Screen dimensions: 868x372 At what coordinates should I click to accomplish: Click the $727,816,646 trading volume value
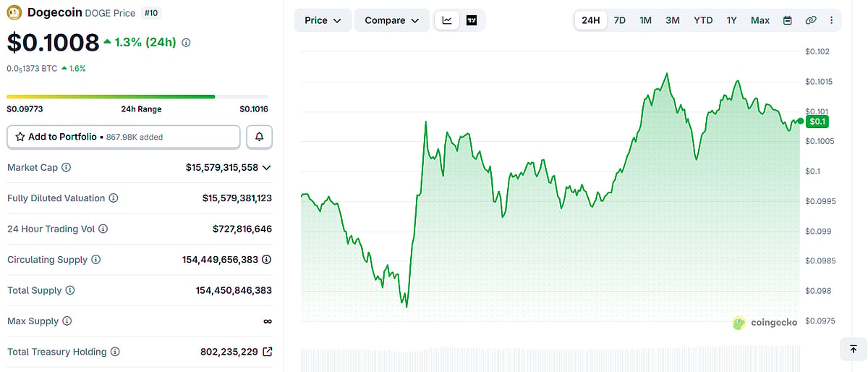coord(242,229)
